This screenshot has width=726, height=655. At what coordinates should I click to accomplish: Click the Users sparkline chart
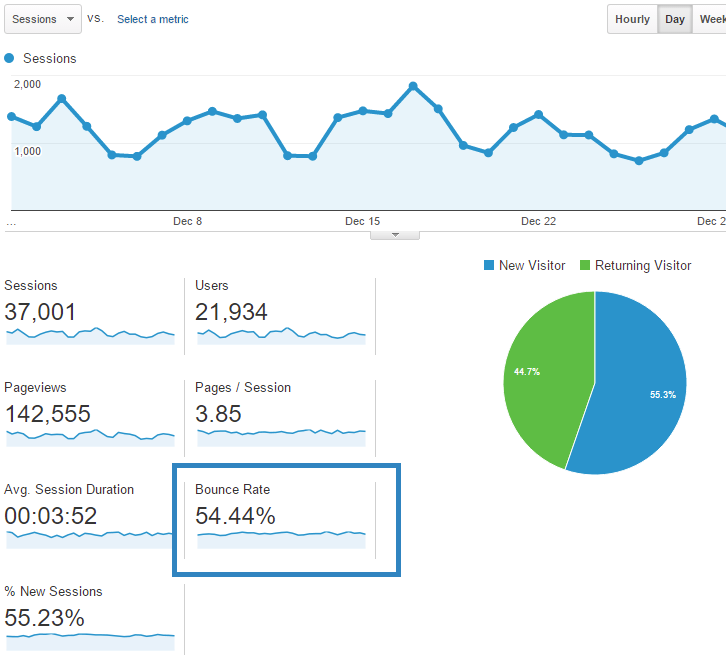click(x=281, y=334)
